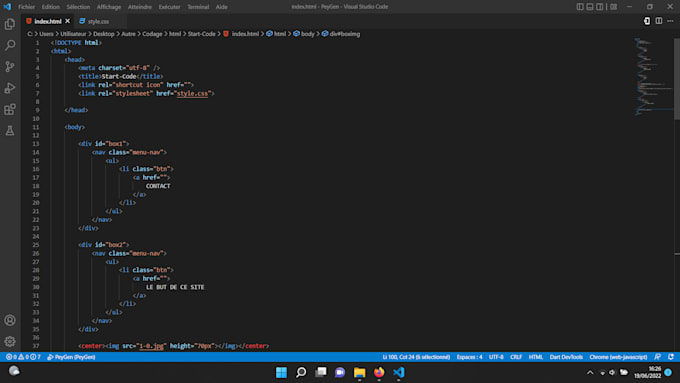
Task: Change file encoding UTF-8
Action: tap(496, 357)
